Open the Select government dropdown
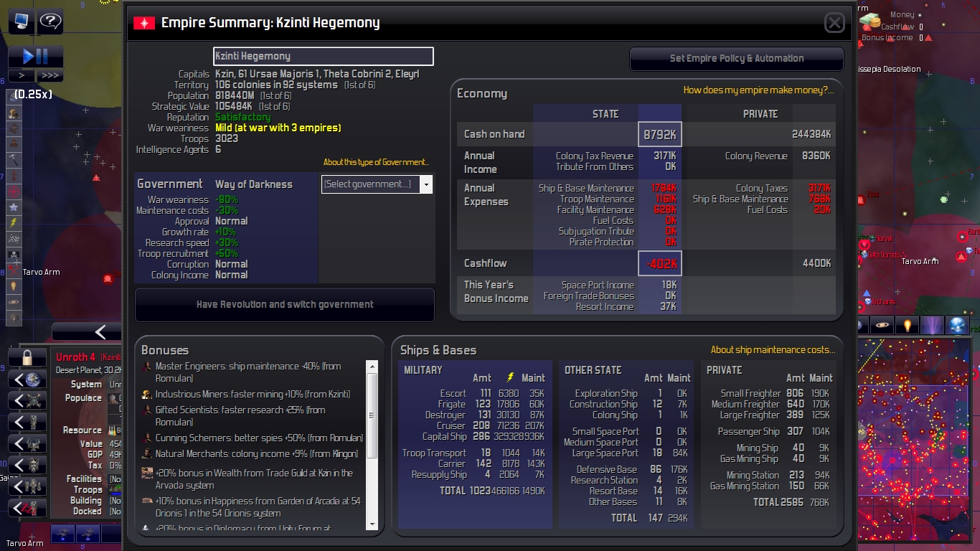The width and height of the screenshot is (980, 551). click(377, 184)
